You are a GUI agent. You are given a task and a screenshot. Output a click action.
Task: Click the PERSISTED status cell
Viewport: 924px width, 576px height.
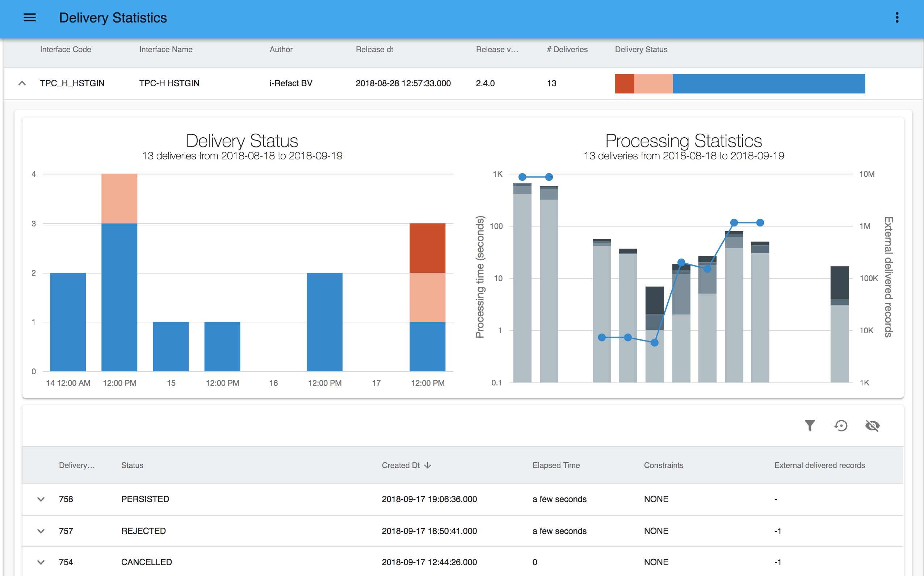(x=145, y=499)
